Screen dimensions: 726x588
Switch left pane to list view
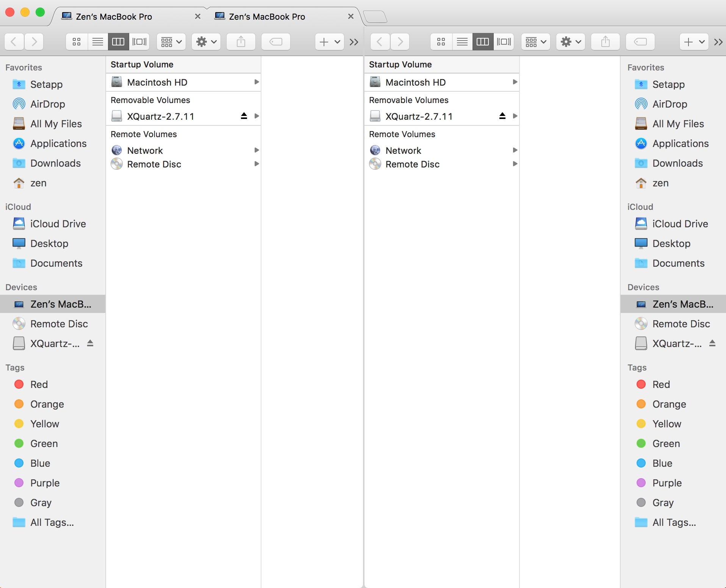[98, 42]
